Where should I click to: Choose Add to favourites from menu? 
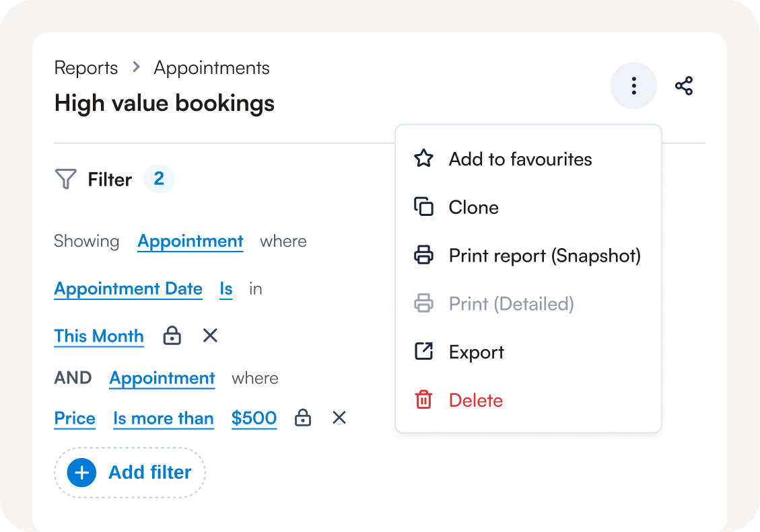(528, 159)
